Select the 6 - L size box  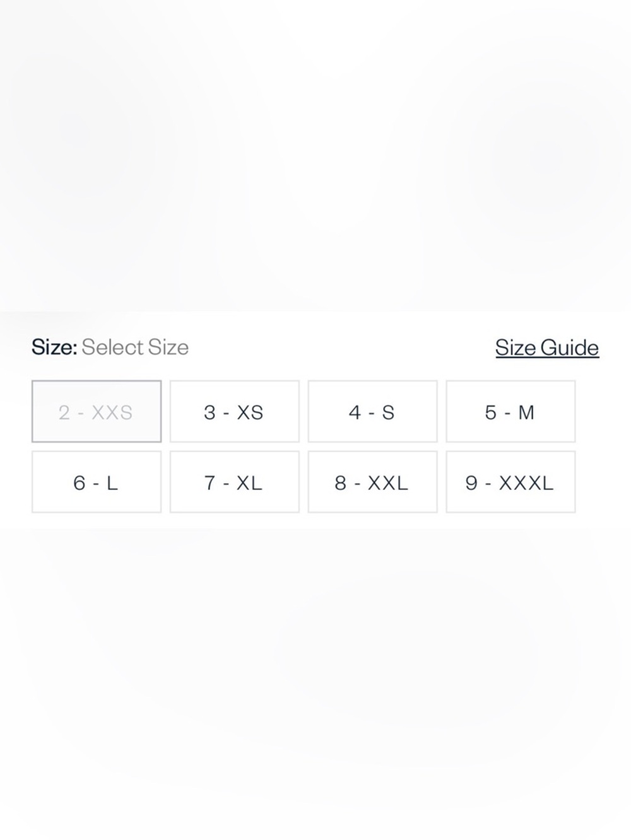point(97,482)
